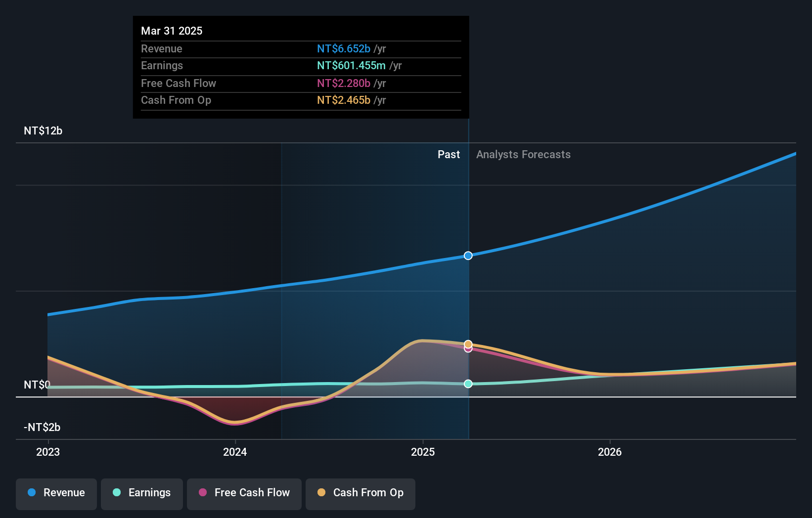Screen dimensions: 812x518
Task: Click the pink Free Cash Flow legend dot
Action: [x=203, y=492]
